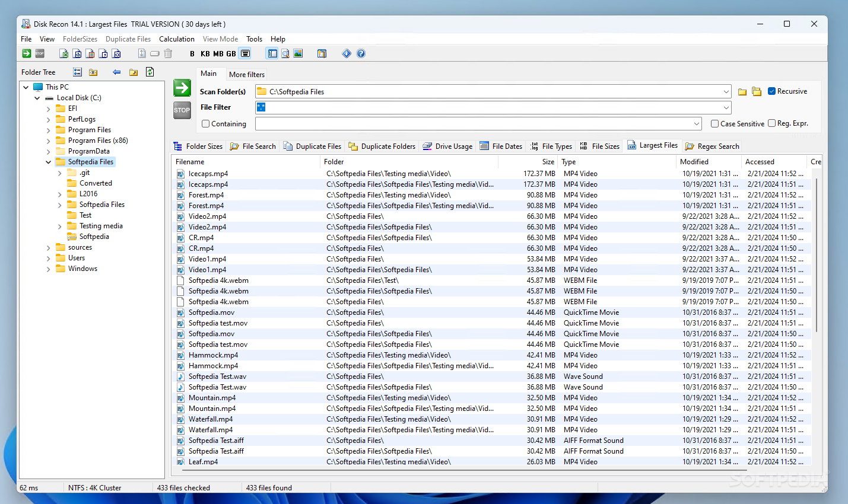Click the small green start scan toolbar icon
The height and width of the screenshot is (504, 848).
27,53
